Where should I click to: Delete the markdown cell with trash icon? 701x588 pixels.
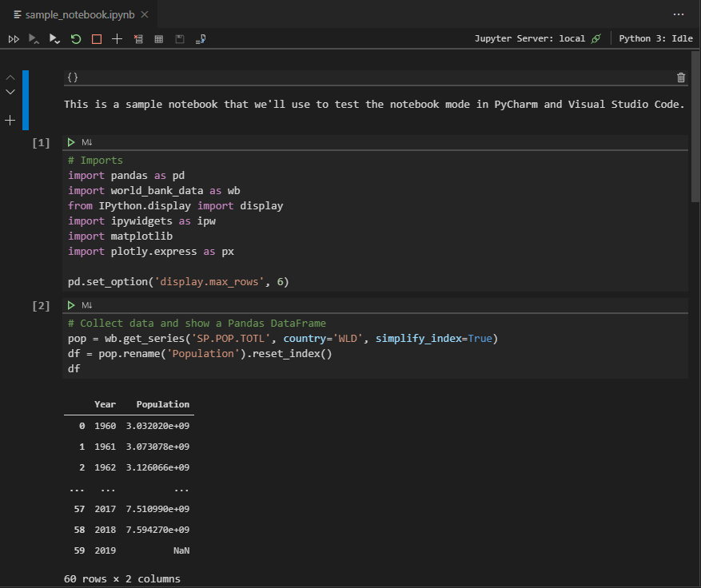point(681,77)
